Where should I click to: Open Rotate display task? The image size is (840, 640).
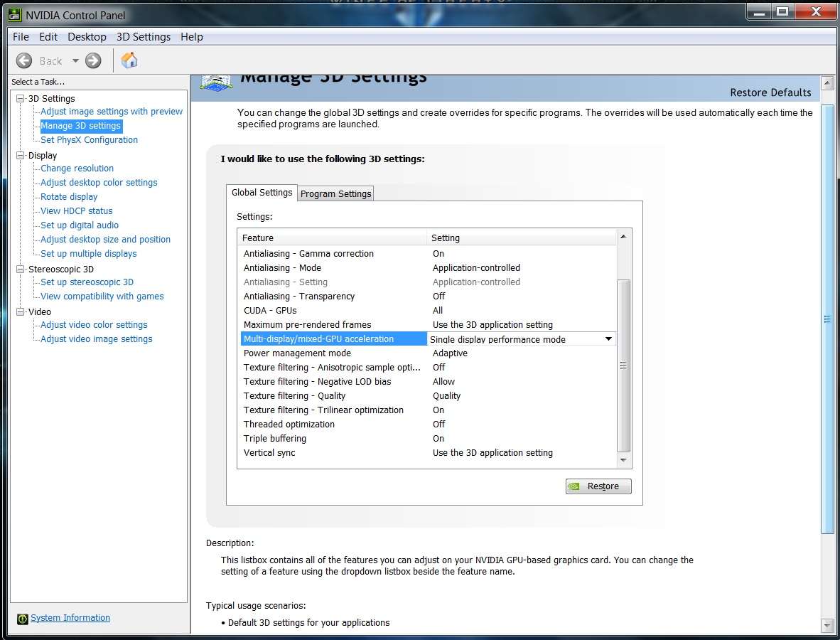[x=69, y=196]
